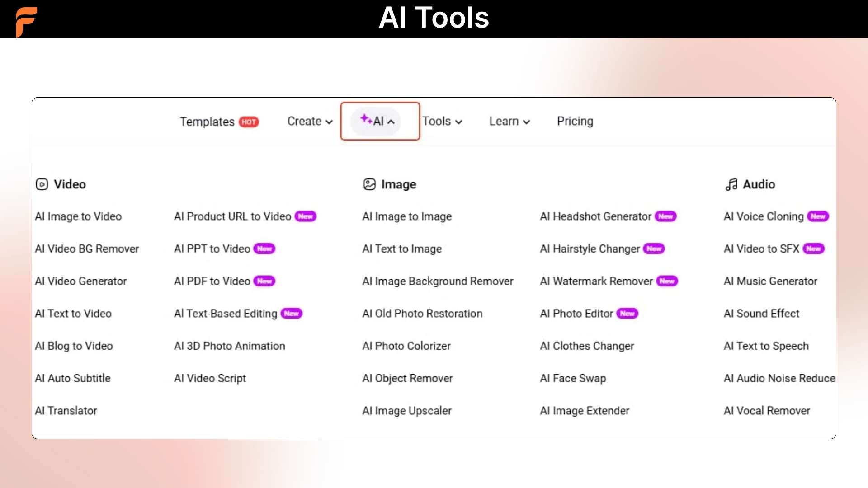Select AI Image Background Remover
Image resolution: width=868 pixels, height=488 pixels.
tap(438, 281)
